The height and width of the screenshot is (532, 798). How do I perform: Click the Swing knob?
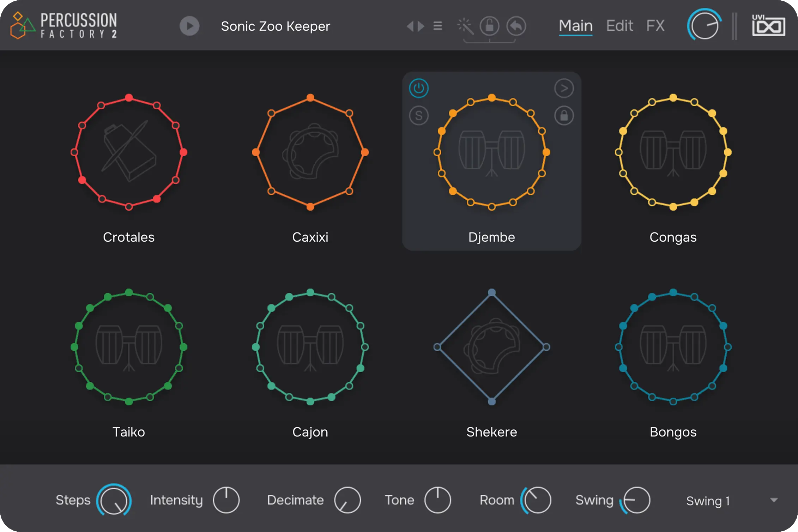(x=636, y=500)
